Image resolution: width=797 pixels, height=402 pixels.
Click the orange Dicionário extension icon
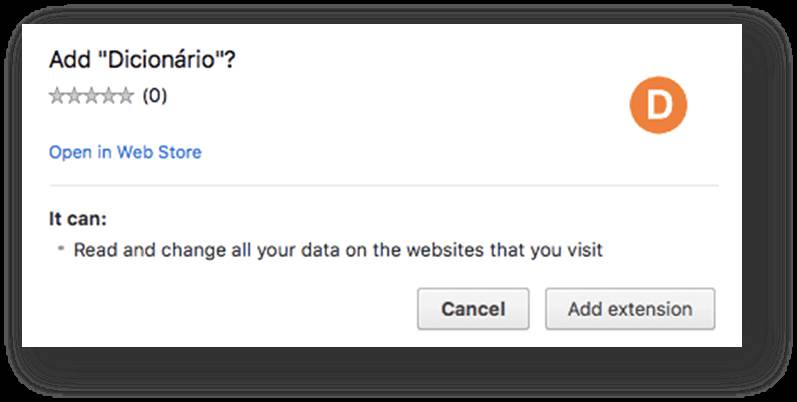tap(660, 106)
